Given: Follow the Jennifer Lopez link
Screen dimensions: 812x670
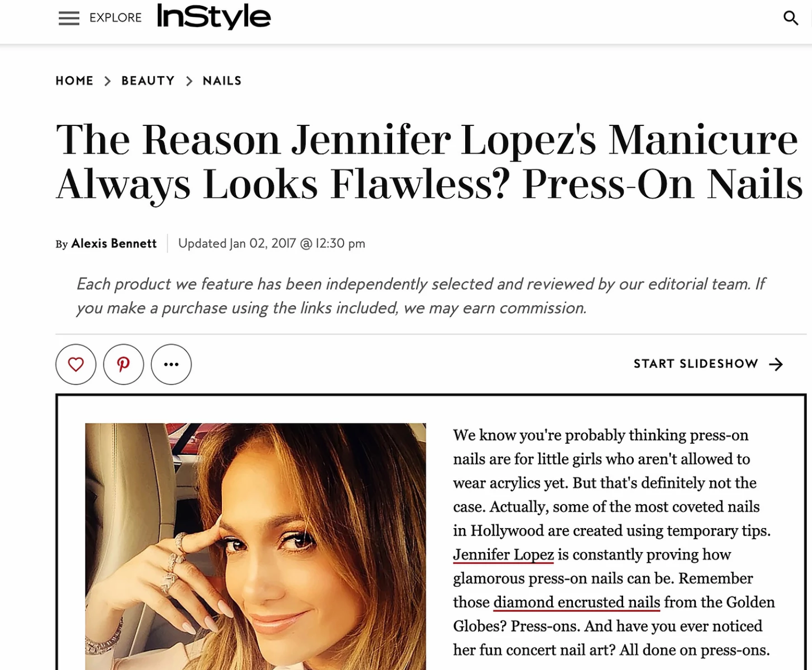Looking at the screenshot, I should pos(504,555).
